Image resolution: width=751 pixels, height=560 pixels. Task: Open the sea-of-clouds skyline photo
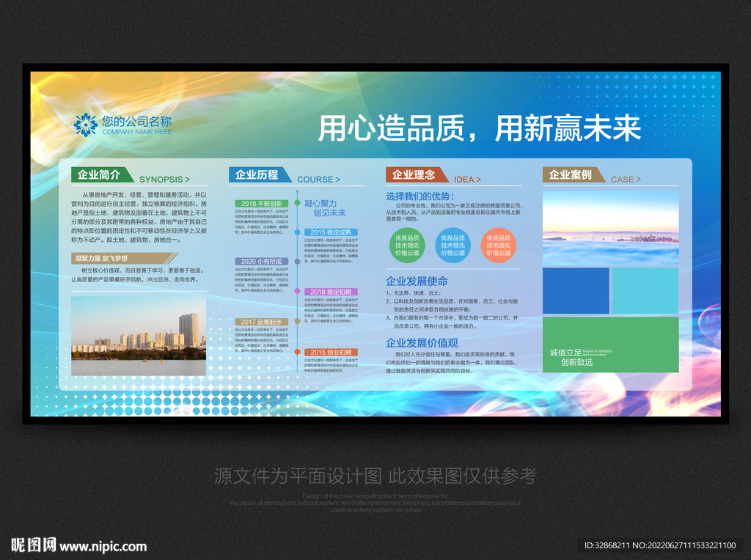[611, 228]
